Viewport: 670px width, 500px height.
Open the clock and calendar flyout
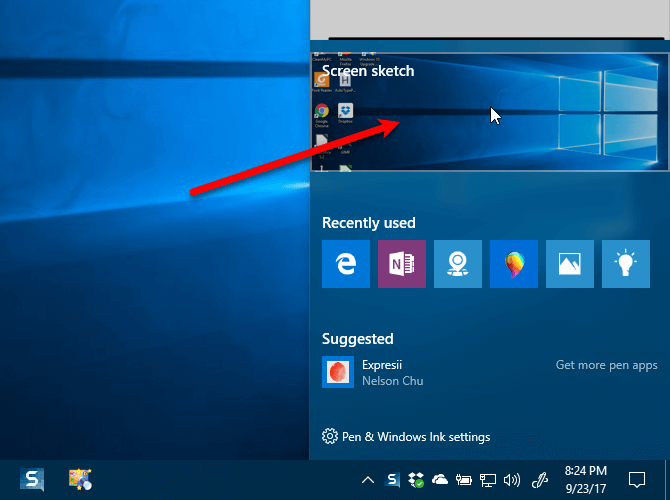(x=585, y=478)
